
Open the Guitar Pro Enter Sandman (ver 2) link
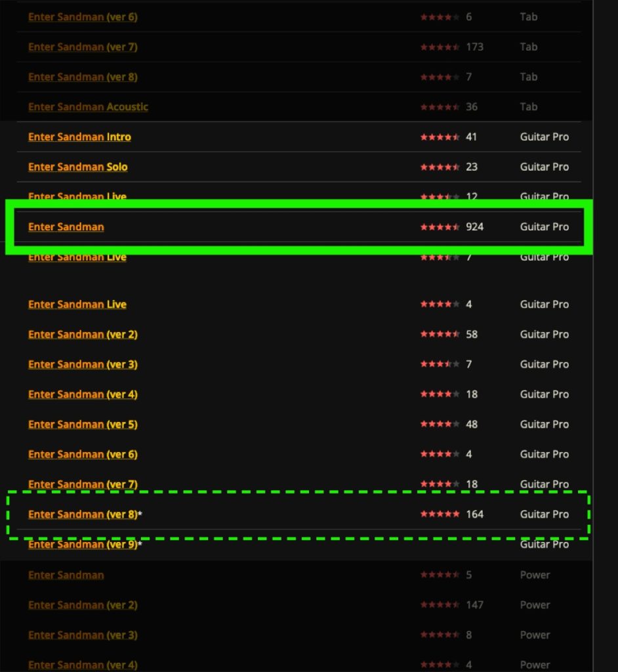tap(83, 334)
